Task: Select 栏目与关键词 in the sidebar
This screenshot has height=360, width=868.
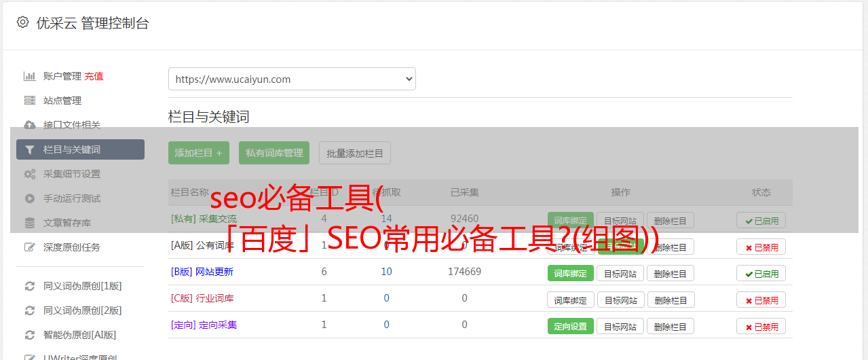Action: pyautogui.click(x=80, y=149)
